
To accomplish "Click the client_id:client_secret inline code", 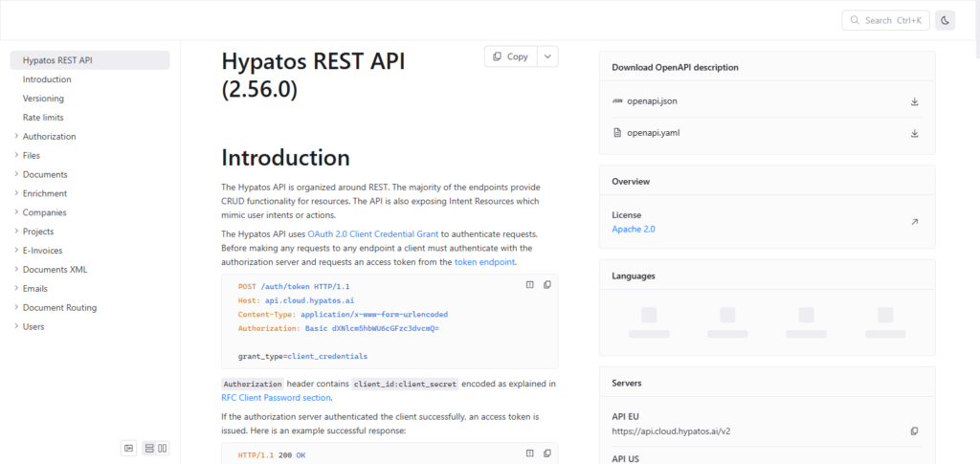I will tap(405, 384).
